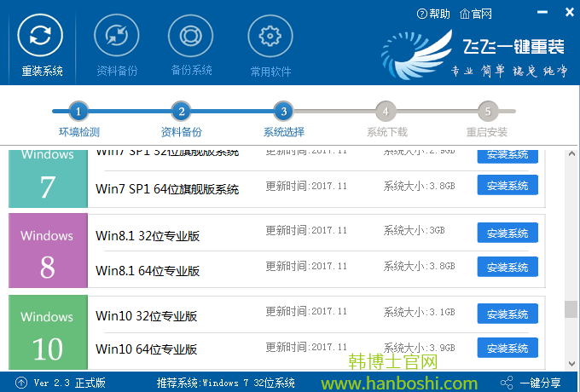This screenshot has width=580, height=392.
Task: Install Win8.1 64位专业版 system
Action: (x=507, y=267)
